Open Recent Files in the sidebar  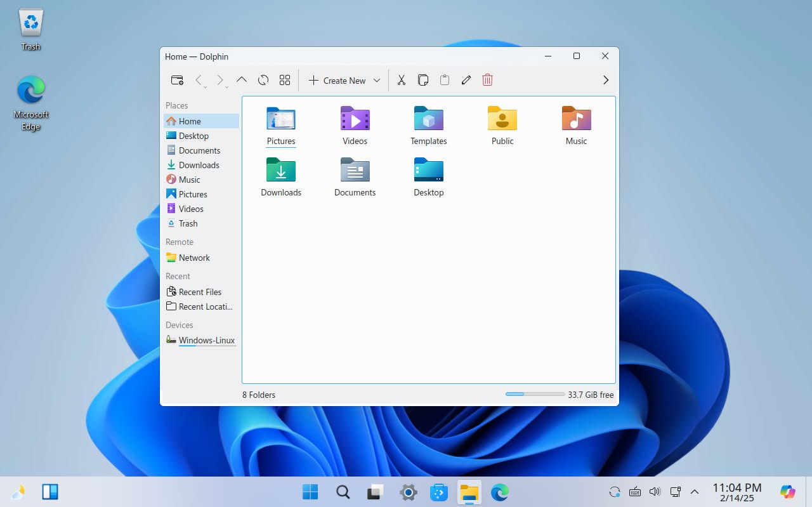click(x=200, y=292)
